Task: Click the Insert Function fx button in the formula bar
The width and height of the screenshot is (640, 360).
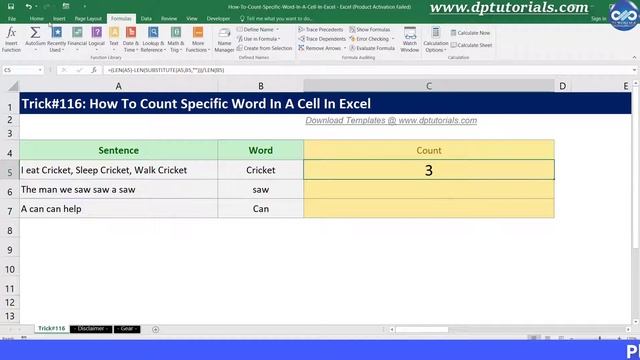Action: pos(94,70)
